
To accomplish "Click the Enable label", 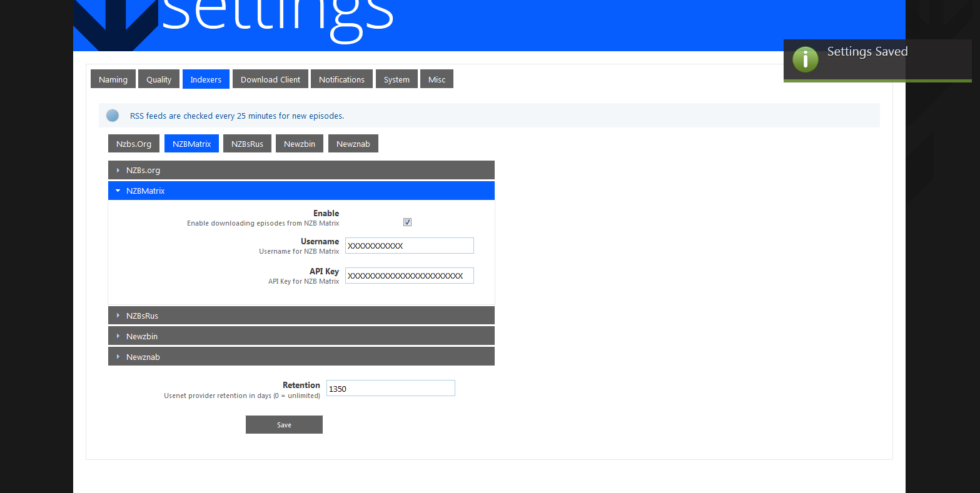I will (326, 213).
